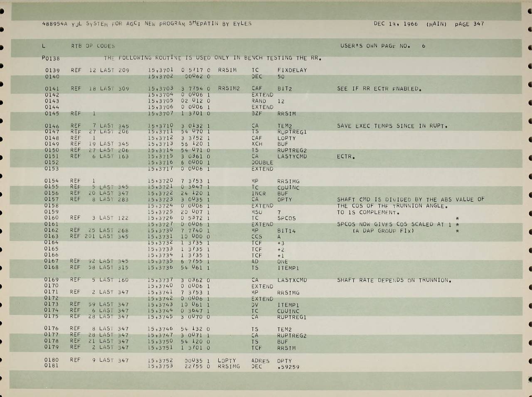The image size is (532, 397).
Task: Select 'USER'S OWN PAGE NO. 6' text
Action: click(x=383, y=46)
